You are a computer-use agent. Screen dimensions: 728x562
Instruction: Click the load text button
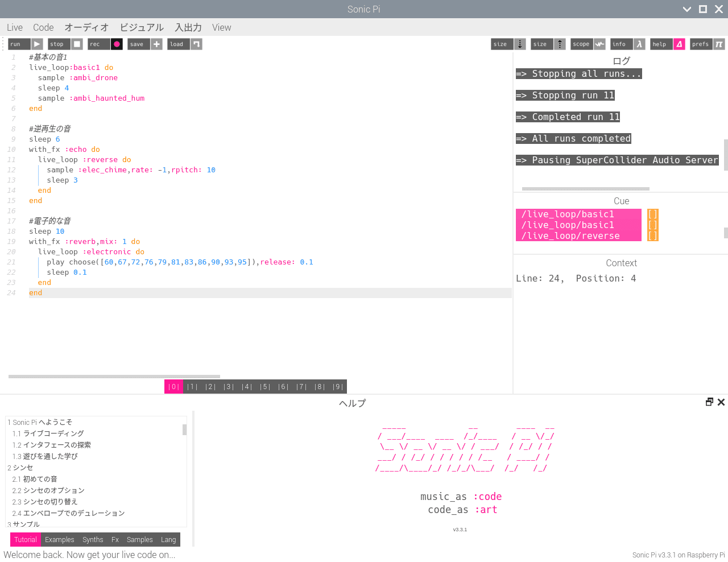click(x=179, y=44)
